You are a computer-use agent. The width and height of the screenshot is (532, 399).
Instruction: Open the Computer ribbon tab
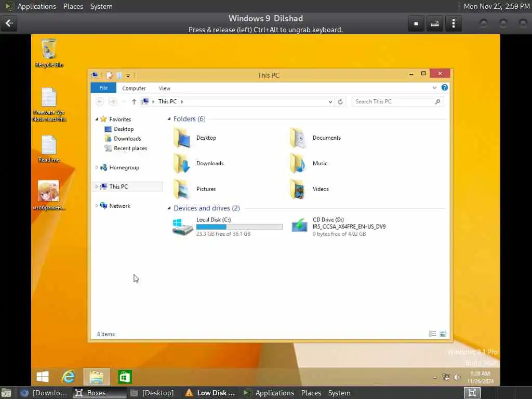pos(134,88)
